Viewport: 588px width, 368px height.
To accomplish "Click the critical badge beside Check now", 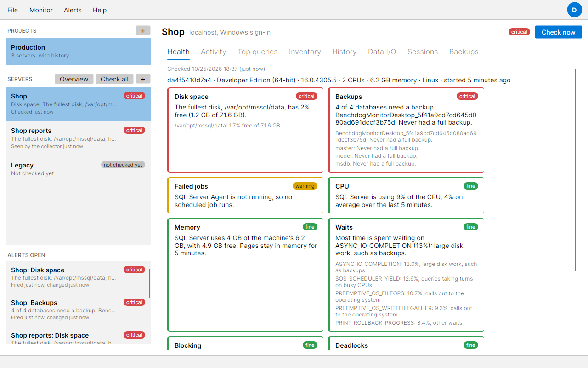I will 519,32.
